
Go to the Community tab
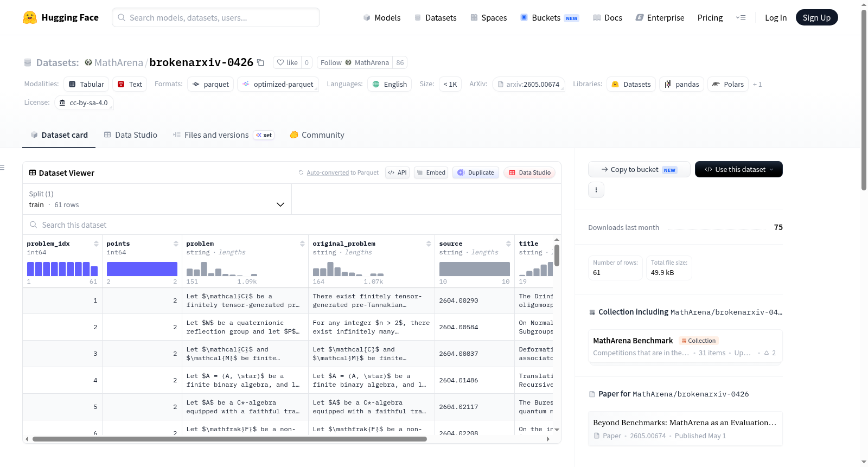coord(317,135)
